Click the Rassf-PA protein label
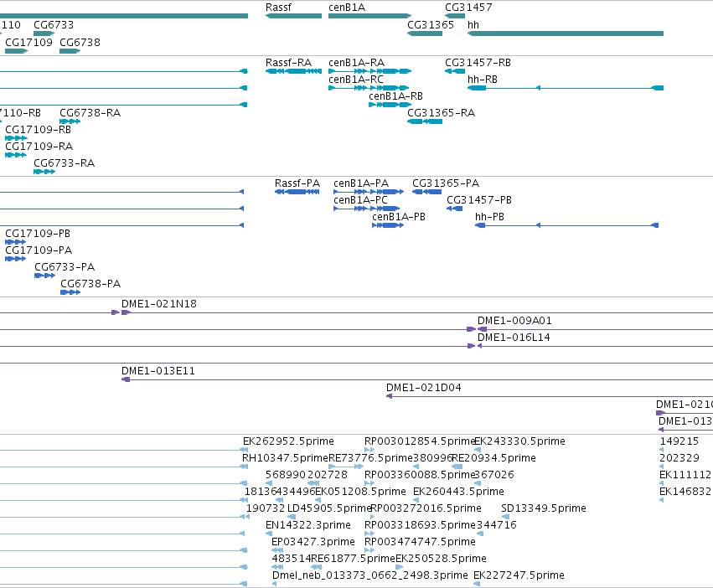Viewport: 713px width, 588px height. 297,183
